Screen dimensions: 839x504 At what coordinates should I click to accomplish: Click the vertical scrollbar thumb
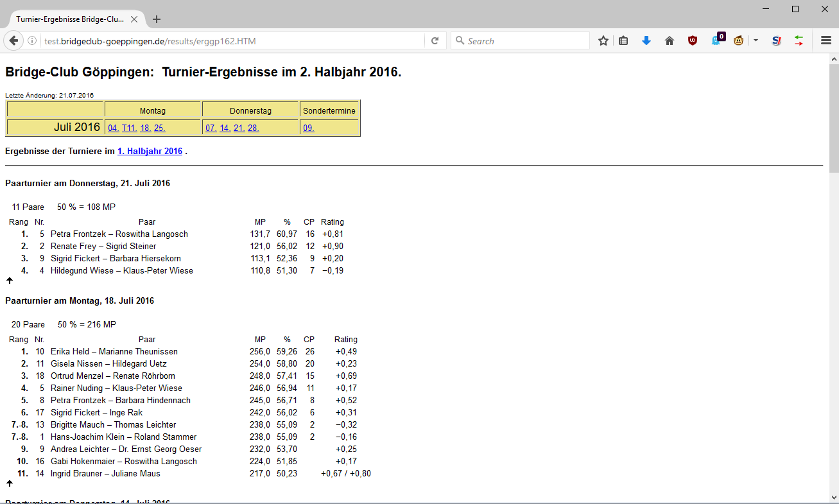pos(834,119)
